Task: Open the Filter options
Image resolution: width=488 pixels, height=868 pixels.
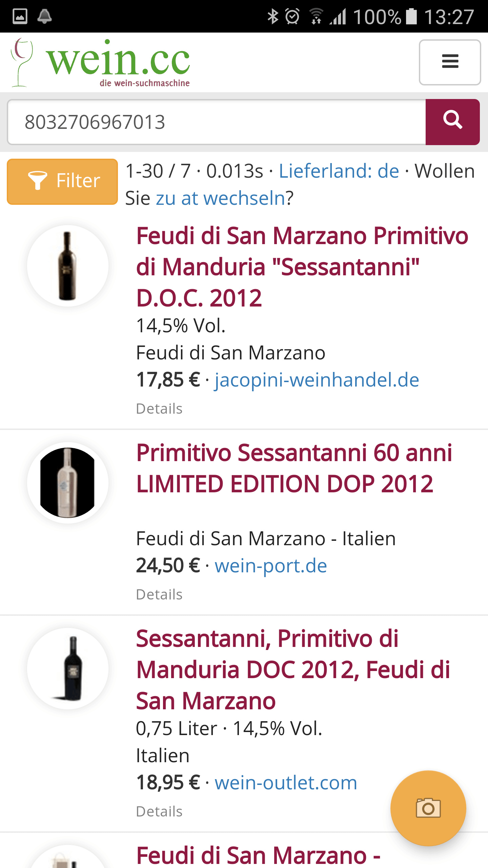Action: [62, 181]
